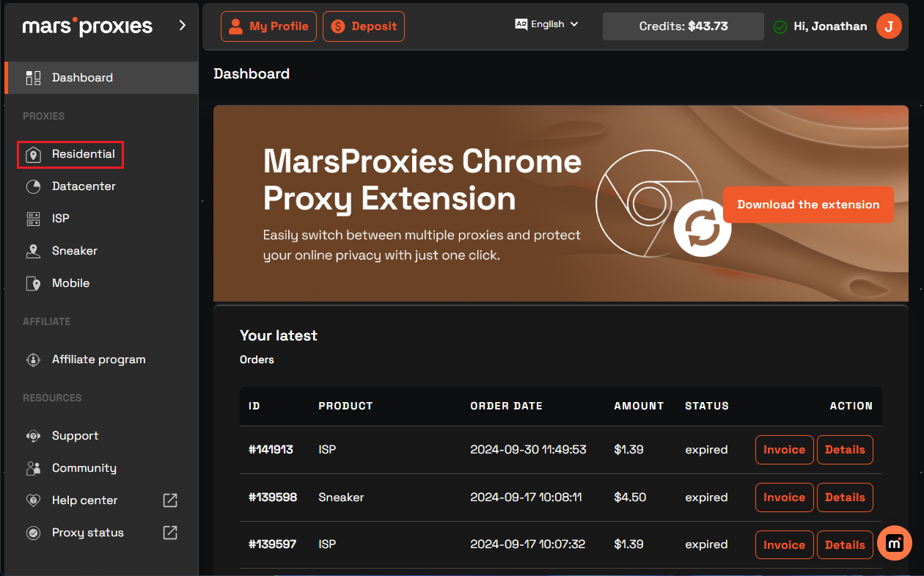Open the J user avatar

889,26
